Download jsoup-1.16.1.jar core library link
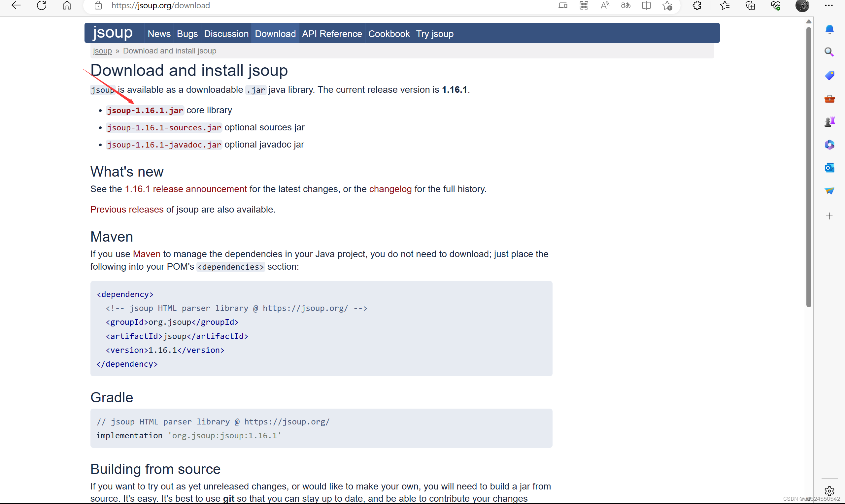This screenshot has width=845, height=504. pos(145,110)
